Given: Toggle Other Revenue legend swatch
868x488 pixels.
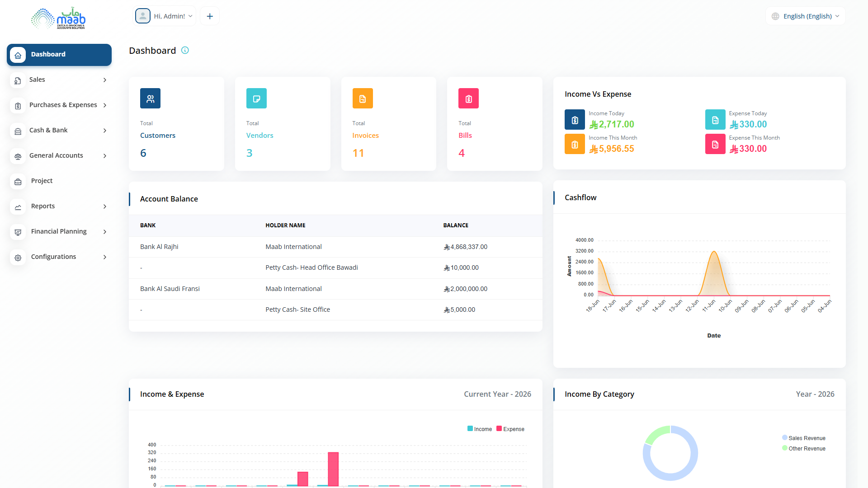Looking at the screenshot, I should (785, 448).
